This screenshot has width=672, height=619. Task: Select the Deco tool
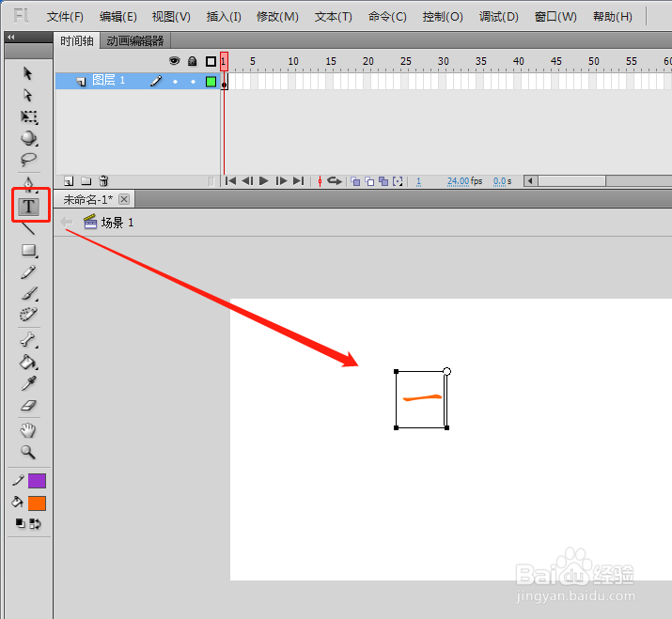[x=28, y=315]
